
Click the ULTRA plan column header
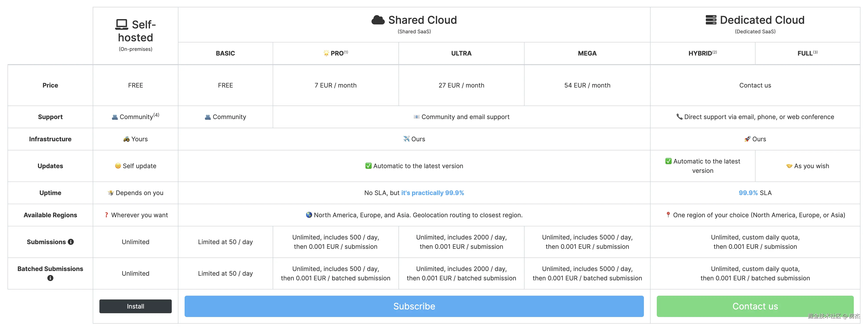point(461,53)
